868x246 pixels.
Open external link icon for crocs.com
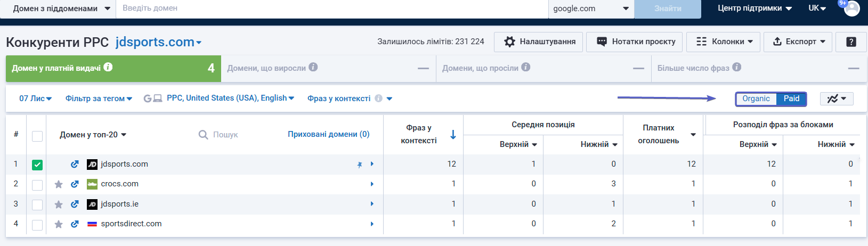[x=75, y=184]
